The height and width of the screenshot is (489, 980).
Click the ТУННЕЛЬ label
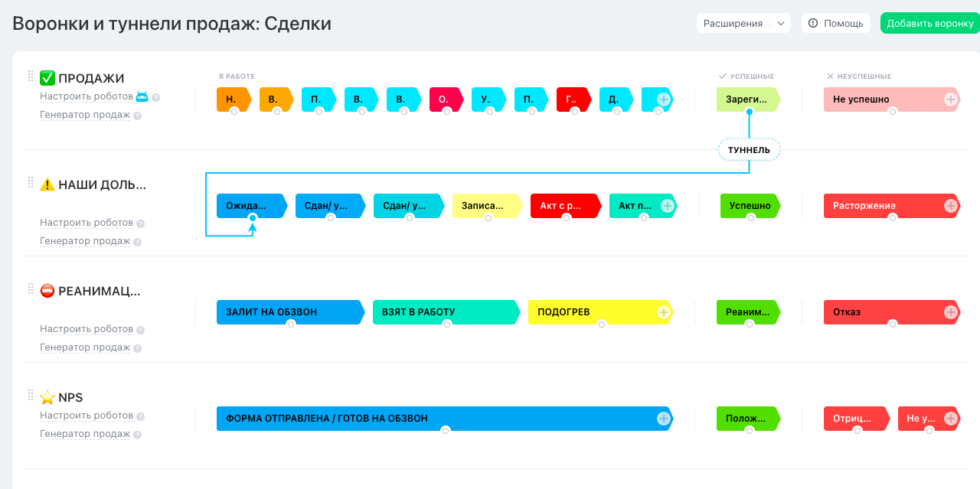(x=749, y=150)
